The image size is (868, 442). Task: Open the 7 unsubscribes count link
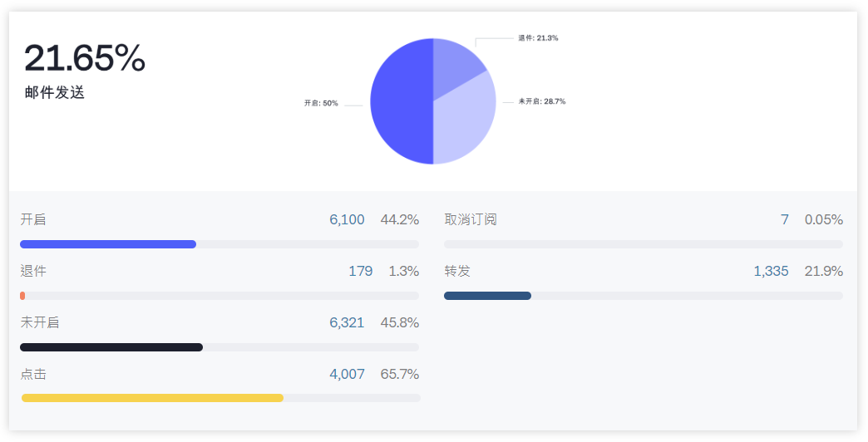pyautogui.click(x=784, y=220)
